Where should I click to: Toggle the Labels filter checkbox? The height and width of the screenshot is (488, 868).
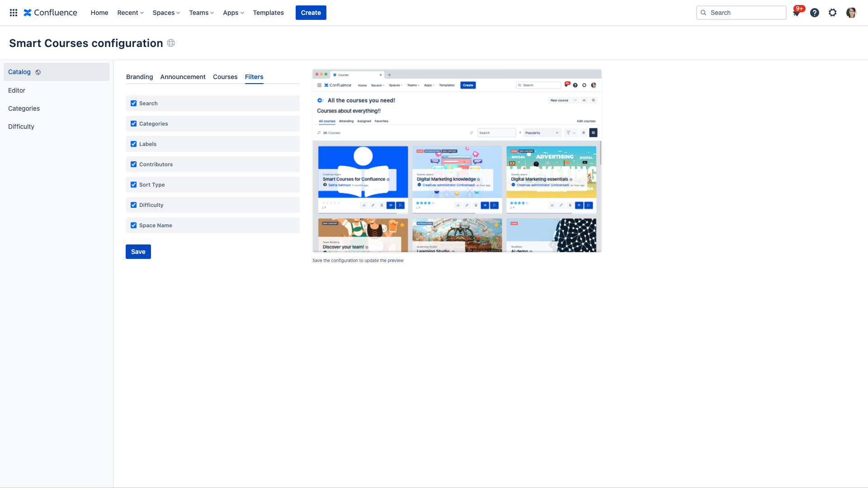click(133, 144)
